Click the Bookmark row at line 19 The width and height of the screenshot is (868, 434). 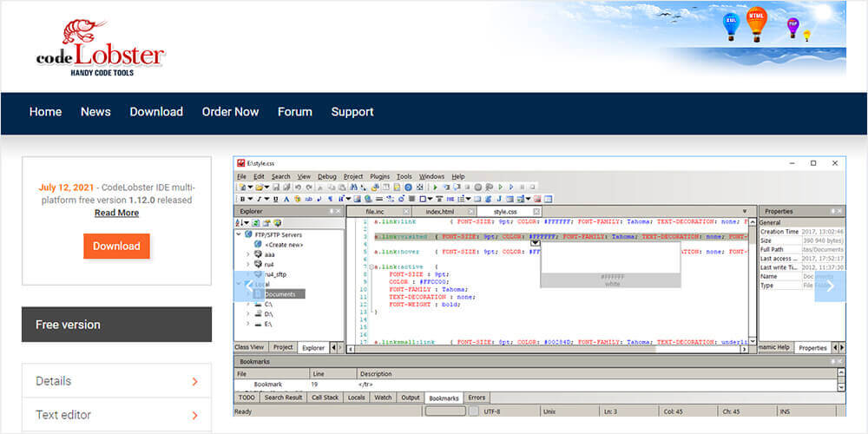pos(536,385)
